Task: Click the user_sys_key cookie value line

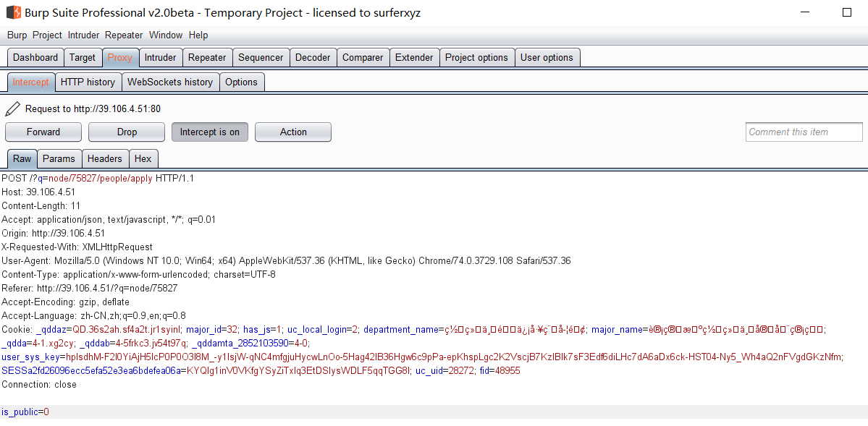Action: tap(423, 357)
